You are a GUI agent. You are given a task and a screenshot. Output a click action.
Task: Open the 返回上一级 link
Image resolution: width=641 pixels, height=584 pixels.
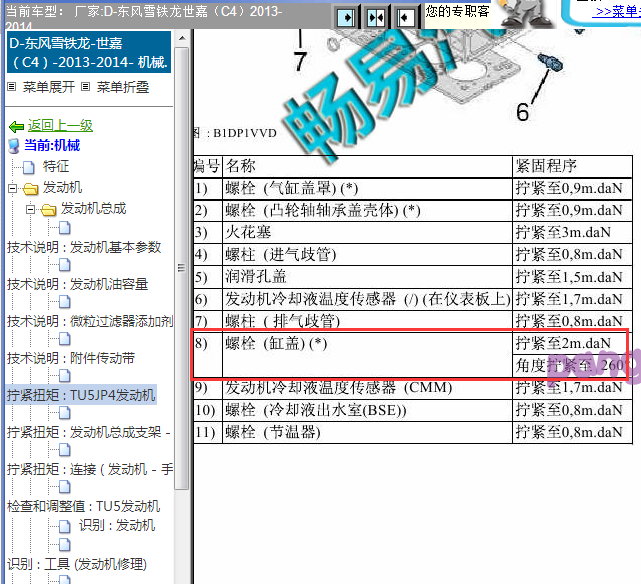[x=60, y=125]
